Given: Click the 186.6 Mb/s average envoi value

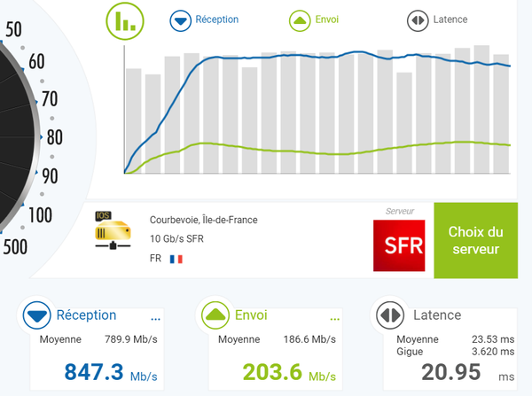Looking at the screenshot, I should 309,339.
